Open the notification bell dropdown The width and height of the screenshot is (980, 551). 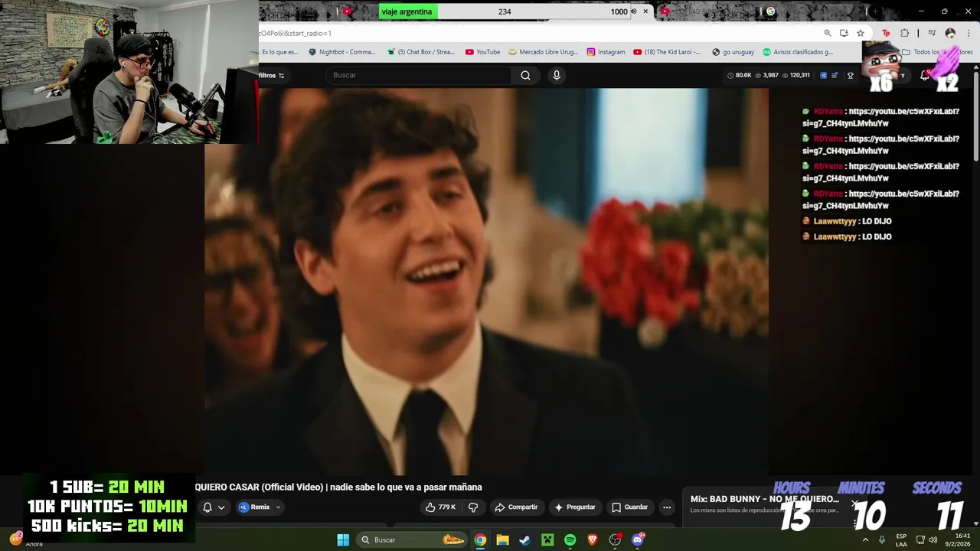(x=214, y=507)
